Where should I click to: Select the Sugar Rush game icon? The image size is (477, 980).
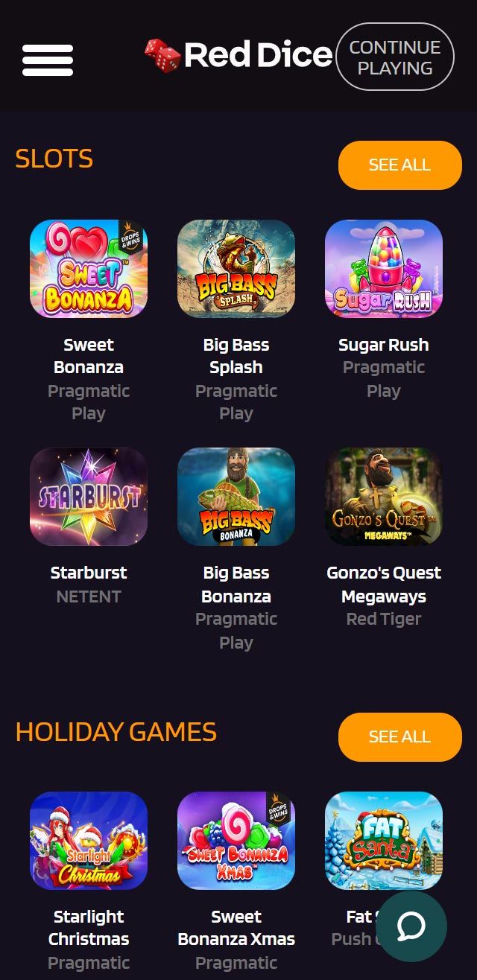(x=384, y=269)
